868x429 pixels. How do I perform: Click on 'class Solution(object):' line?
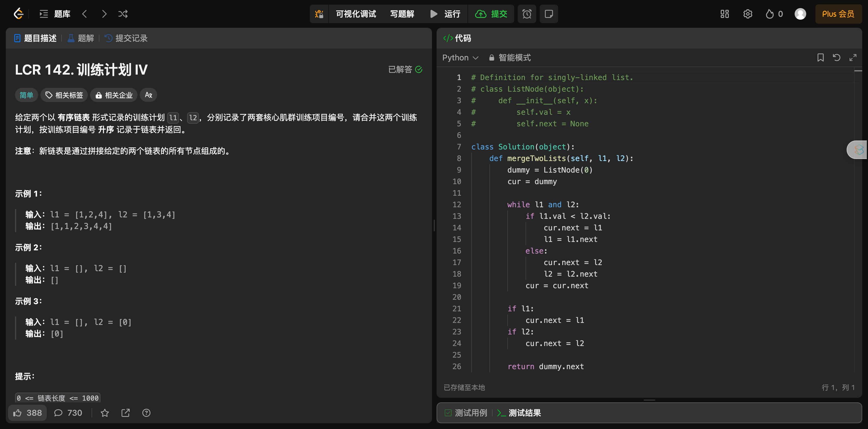523,147
